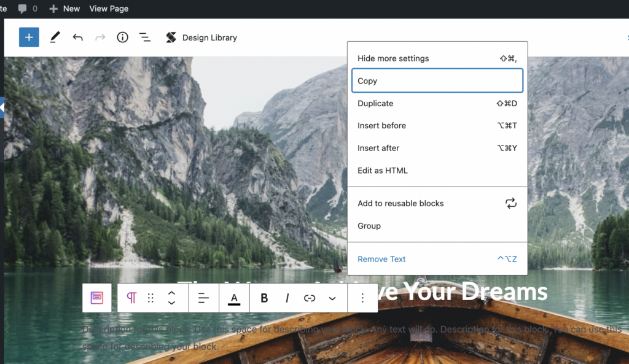Insert a link on text

click(x=310, y=298)
